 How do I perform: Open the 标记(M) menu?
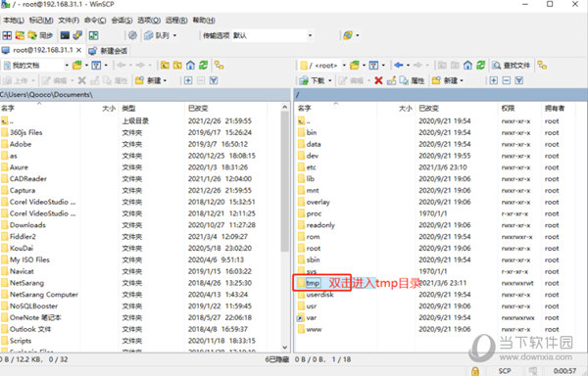41,20
